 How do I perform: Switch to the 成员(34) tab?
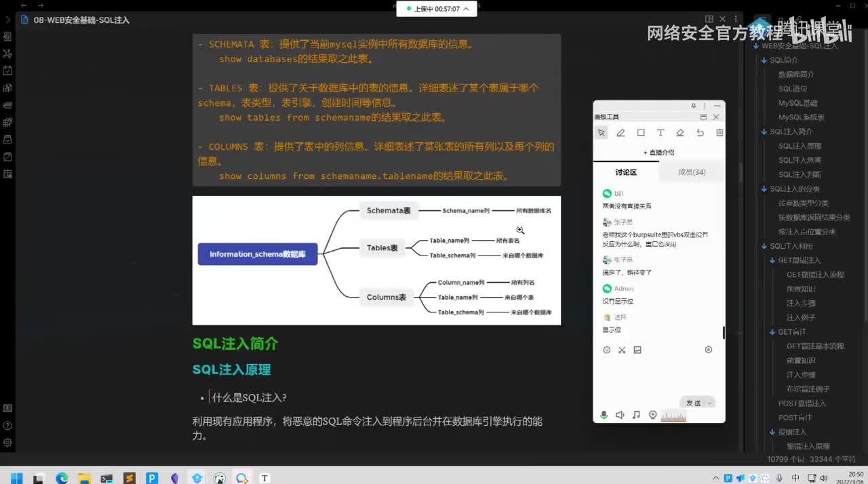pyautogui.click(x=692, y=172)
